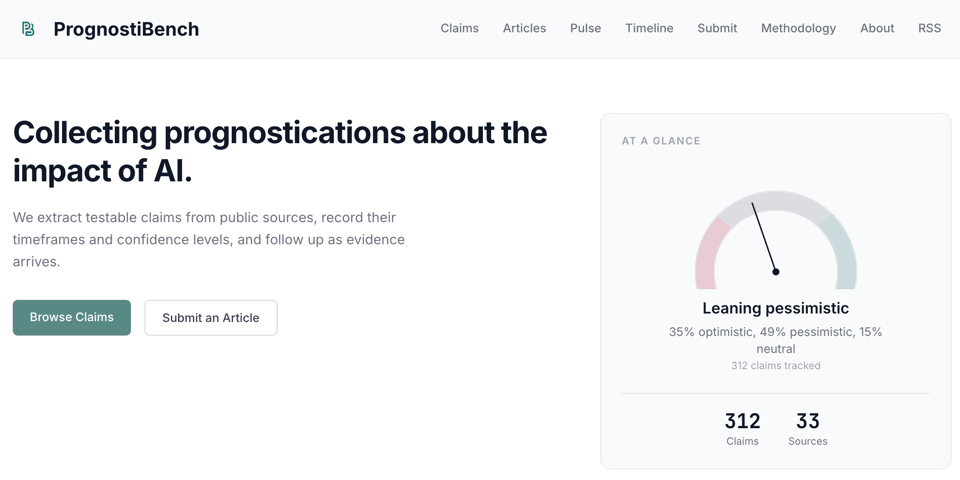Click the Leaning pessimistic heading
Screen dimensions: 960x480
click(x=775, y=308)
